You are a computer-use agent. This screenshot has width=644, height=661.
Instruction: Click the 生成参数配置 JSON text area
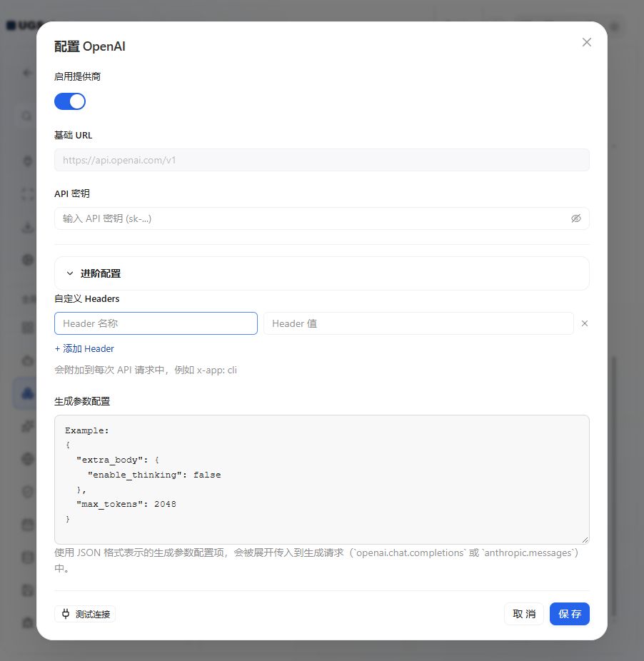[x=322, y=479]
